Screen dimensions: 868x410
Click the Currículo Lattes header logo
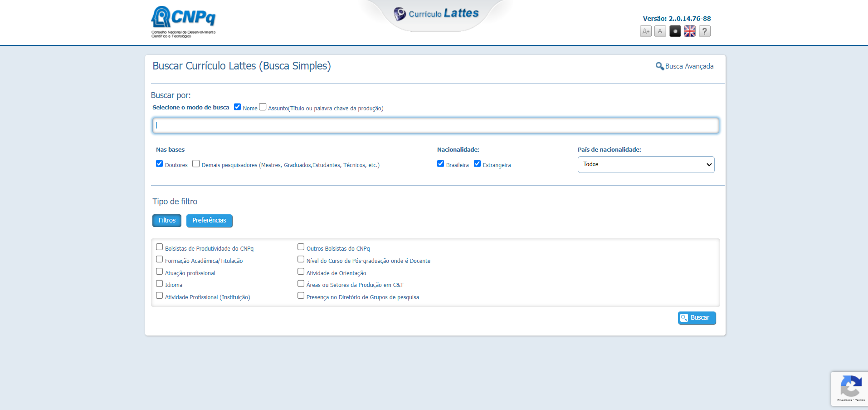tap(436, 14)
